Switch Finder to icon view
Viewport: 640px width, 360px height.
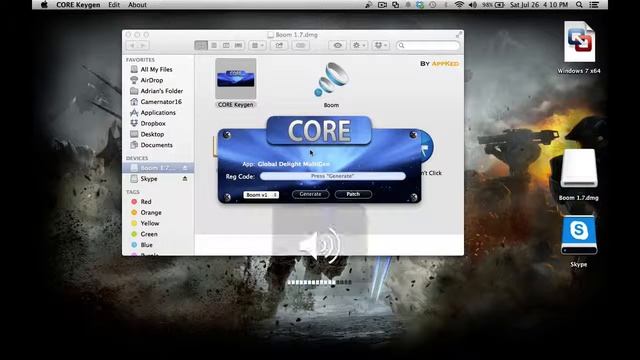tap(201, 45)
